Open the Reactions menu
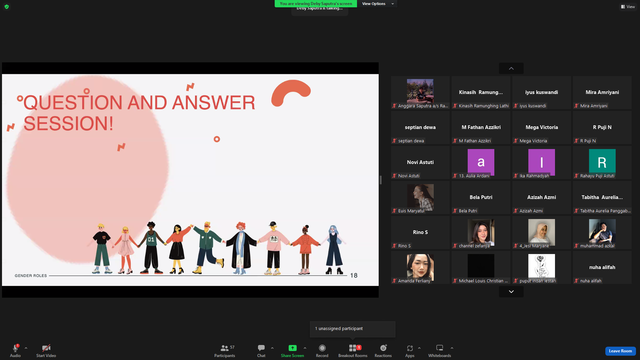The height and width of the screenshot is (360, 640). tap(383, 351)
